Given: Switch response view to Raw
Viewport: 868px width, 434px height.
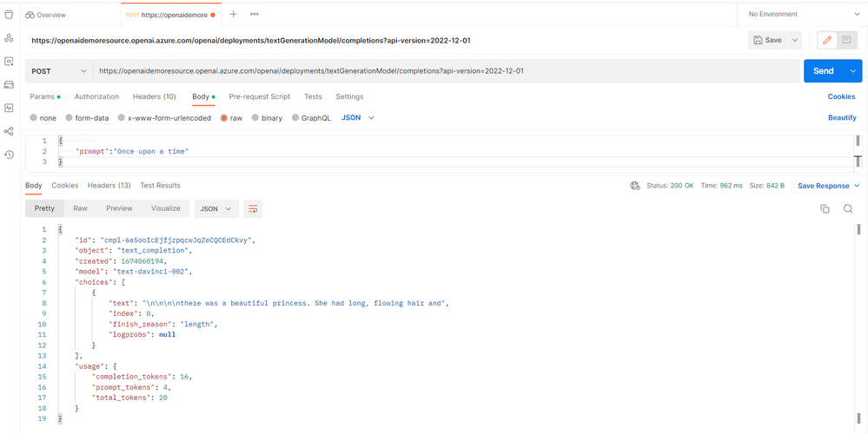Looking at the screenshot, I should 80,208.
